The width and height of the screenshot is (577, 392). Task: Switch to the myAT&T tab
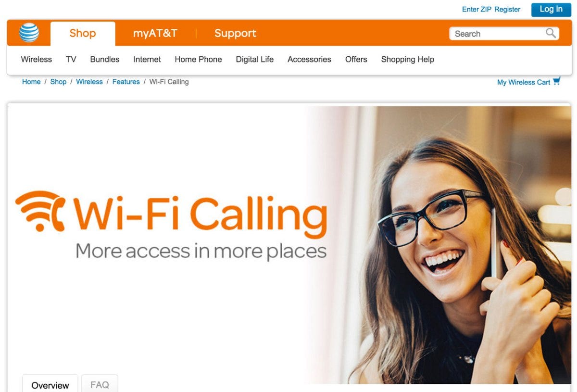click(x=155, y=33)
